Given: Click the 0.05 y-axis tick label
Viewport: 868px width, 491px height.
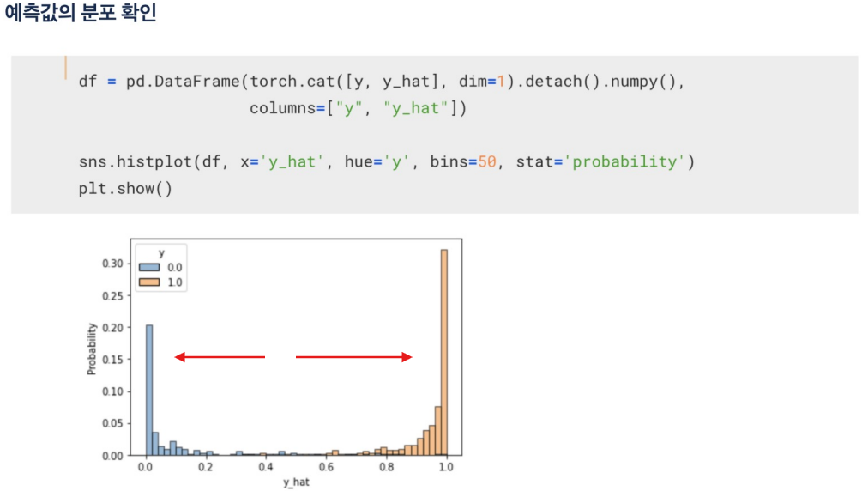Looking at the screenshot, I should pyautogui.click(x=112, y=423).
